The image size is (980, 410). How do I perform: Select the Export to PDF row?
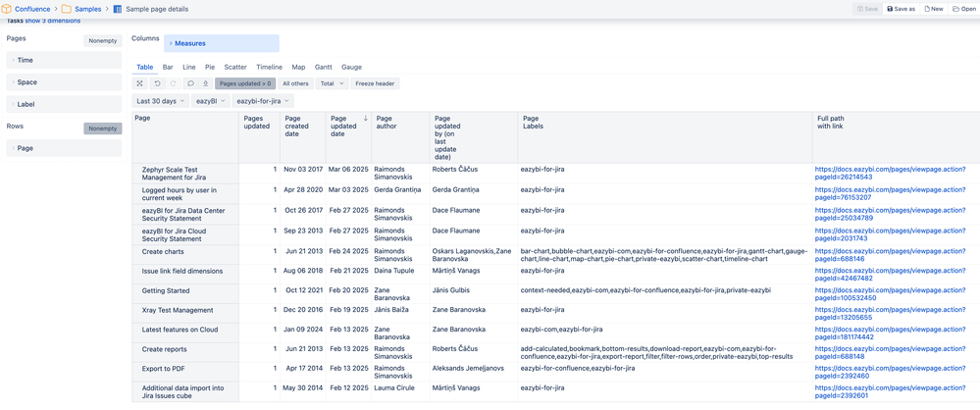[185, 371]
